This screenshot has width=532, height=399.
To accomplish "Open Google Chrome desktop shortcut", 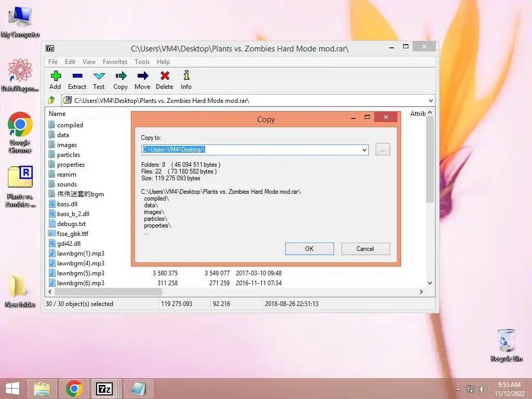I will point(20,132).
